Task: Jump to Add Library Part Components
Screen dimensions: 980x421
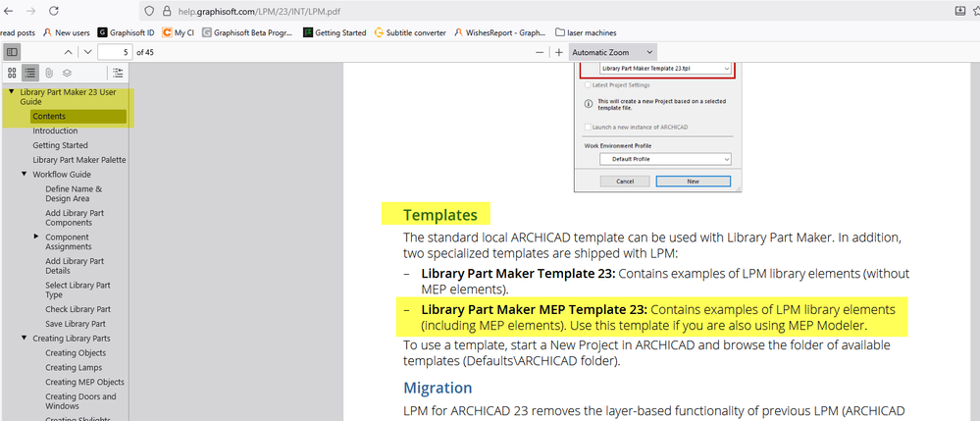Action: (x=75, y=218)
